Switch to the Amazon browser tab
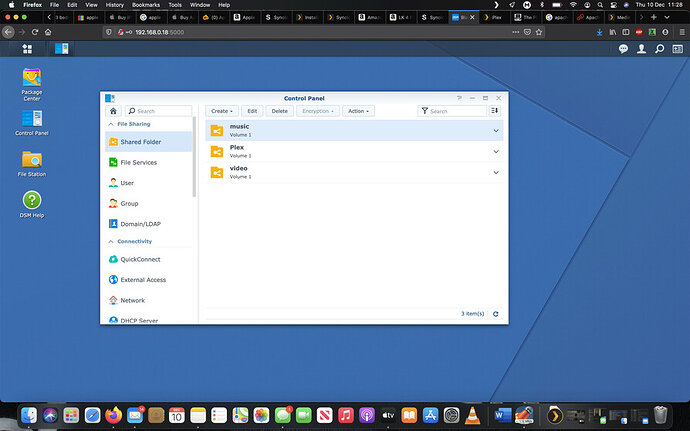This screenshot has width=690, height=431. coord(370,17)
